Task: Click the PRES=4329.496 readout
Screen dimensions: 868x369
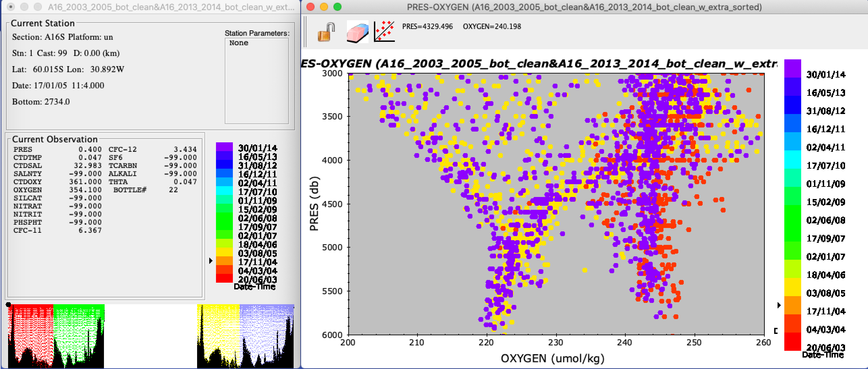Action: tap(427, 26)
